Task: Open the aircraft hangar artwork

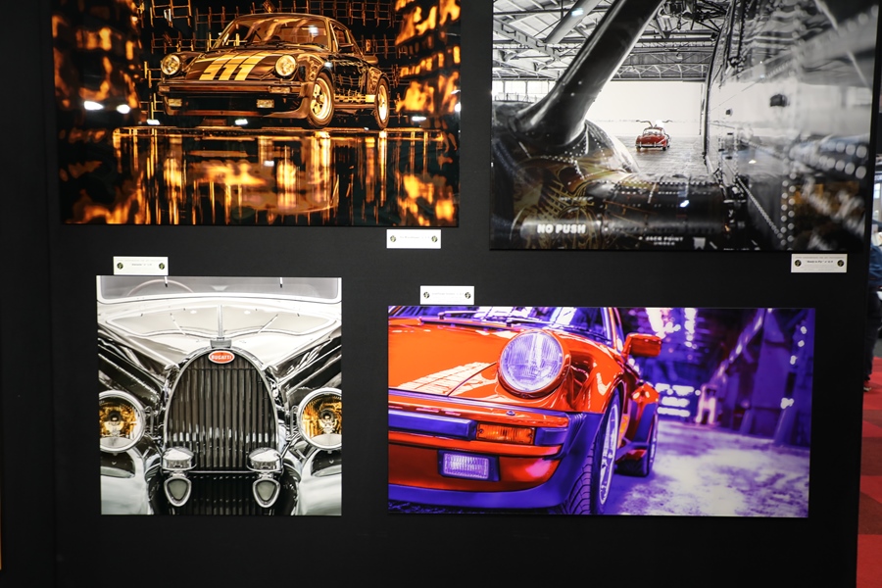Action: tap(683, 124)
